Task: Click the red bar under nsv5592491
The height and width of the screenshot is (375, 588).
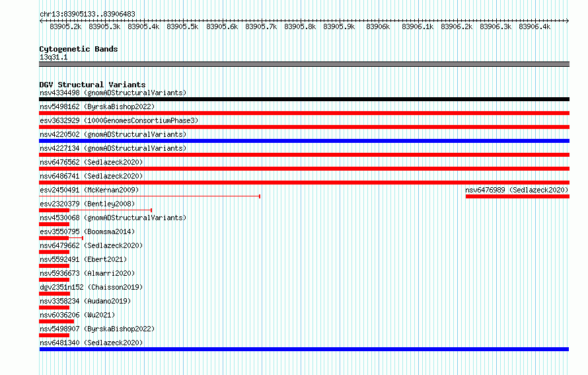Action: tap(54, 266)
